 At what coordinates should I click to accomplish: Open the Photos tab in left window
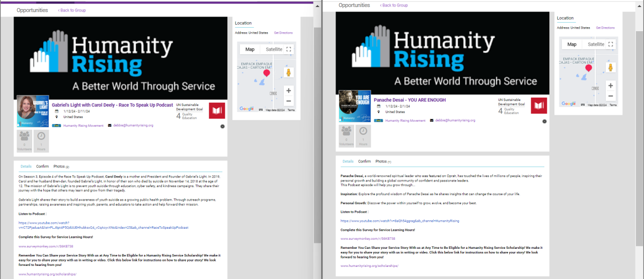click(x=61, y=166)
